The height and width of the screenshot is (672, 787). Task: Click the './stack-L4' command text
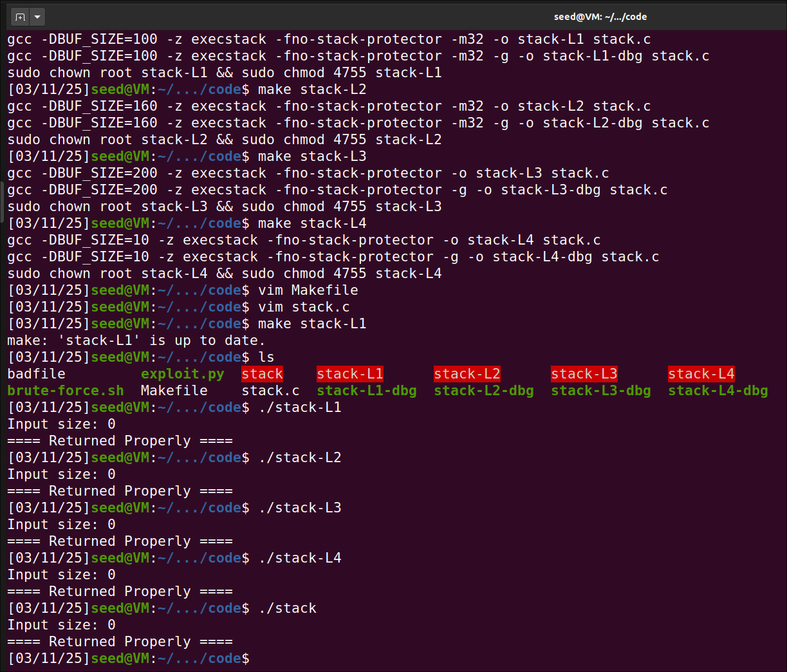300,558
